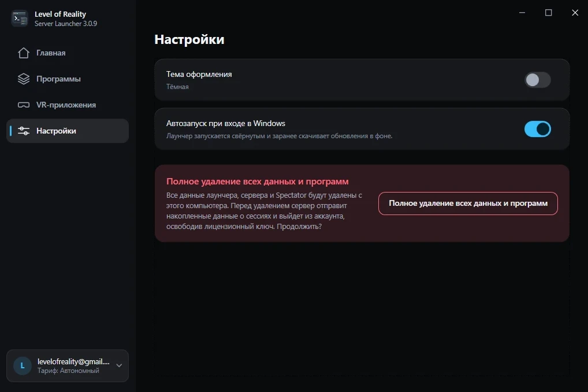Click the red Полное удаление heading text
This screenshot has width=588, height=392.
(257, 182)
